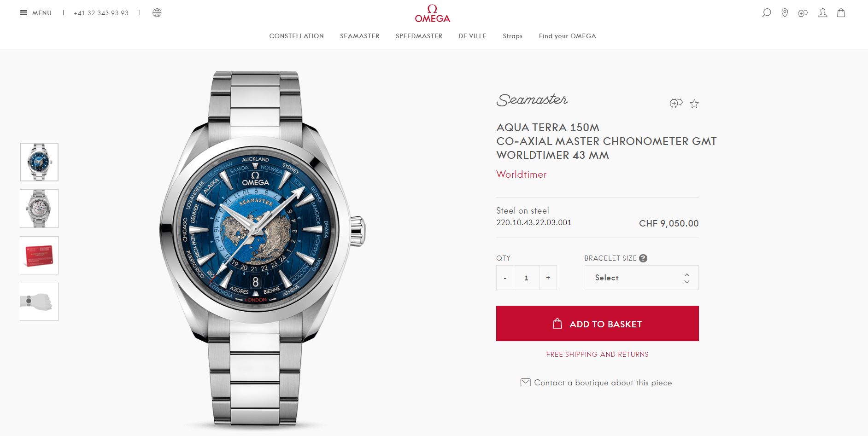
Task: Click ADD TO BASKET button
Action: tap(597, 324)
